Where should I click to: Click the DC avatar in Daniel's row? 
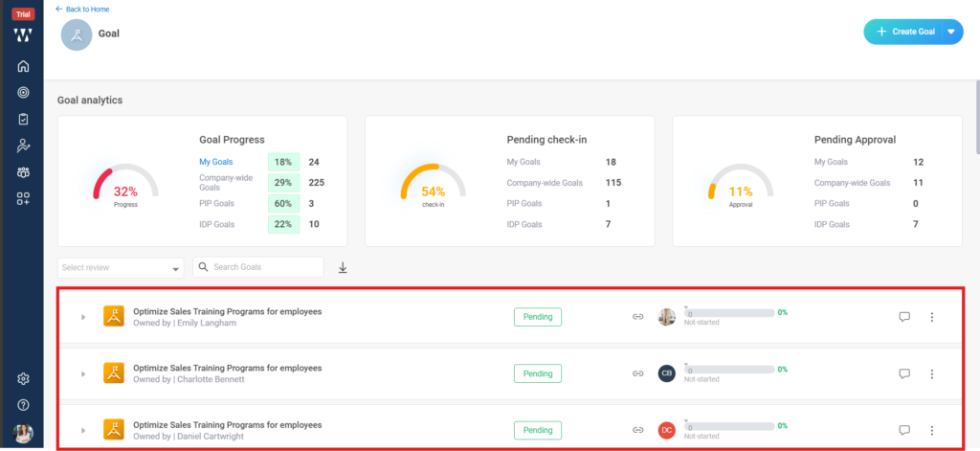(x=667, y=430)
